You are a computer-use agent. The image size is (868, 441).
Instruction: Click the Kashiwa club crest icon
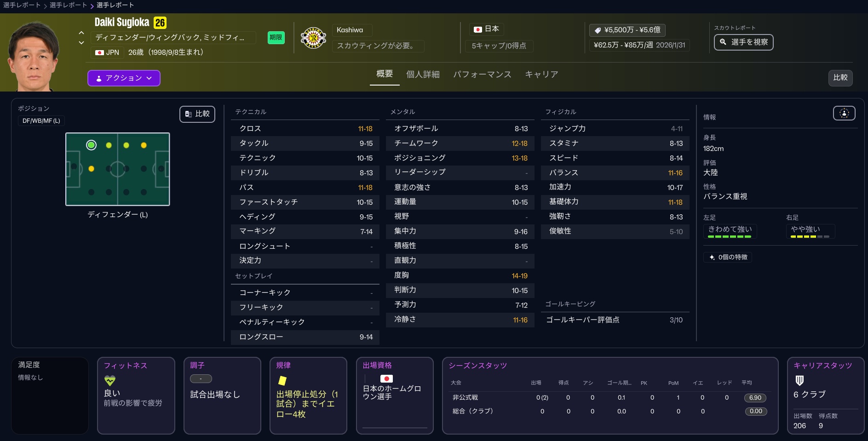[x=313, y=38]
